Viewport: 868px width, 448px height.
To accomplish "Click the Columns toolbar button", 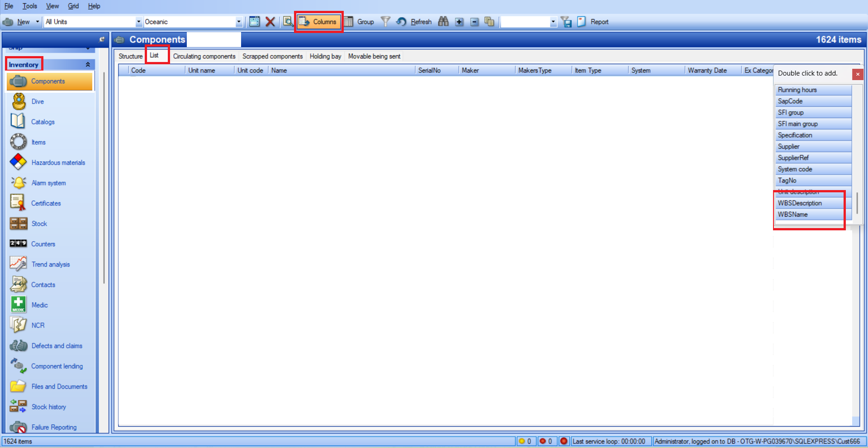I will [318, 22].
